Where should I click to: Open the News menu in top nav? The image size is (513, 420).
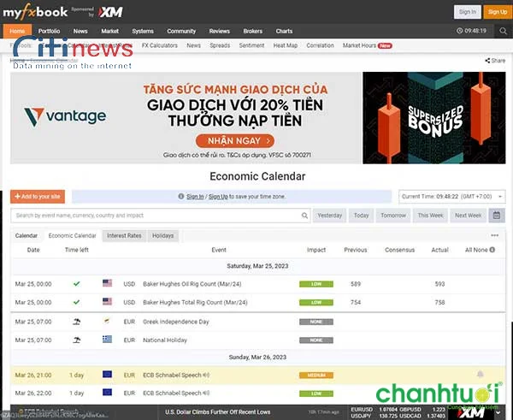tap(80, 31)
